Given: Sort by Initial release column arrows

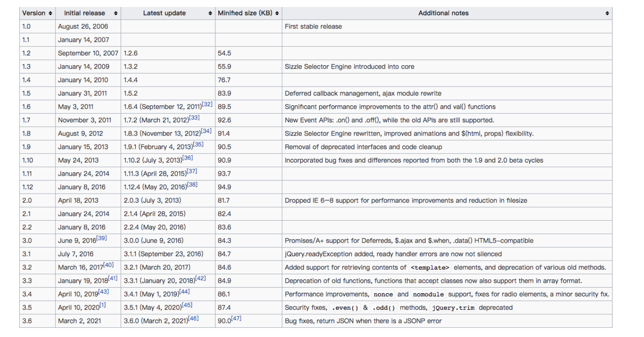Looking at the screenshot, I should click(x=116, y=13).
